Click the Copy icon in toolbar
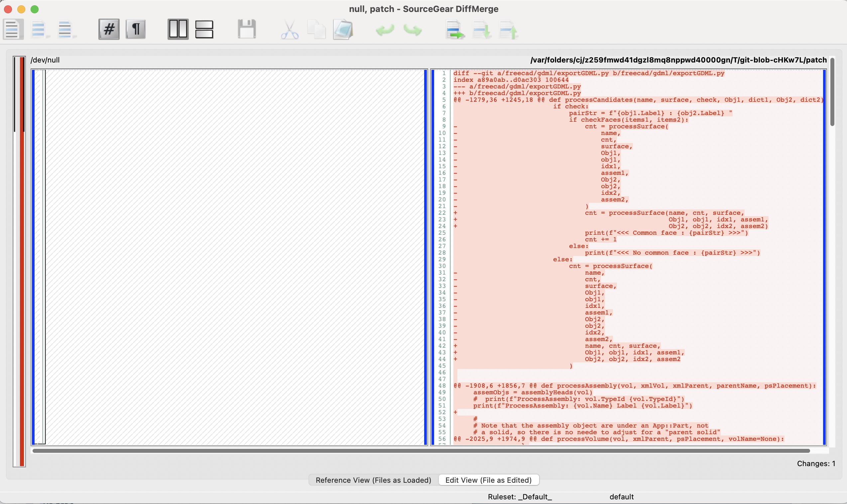Image resolution: width=847 pixels, height=504 pixels. (316, 30)
